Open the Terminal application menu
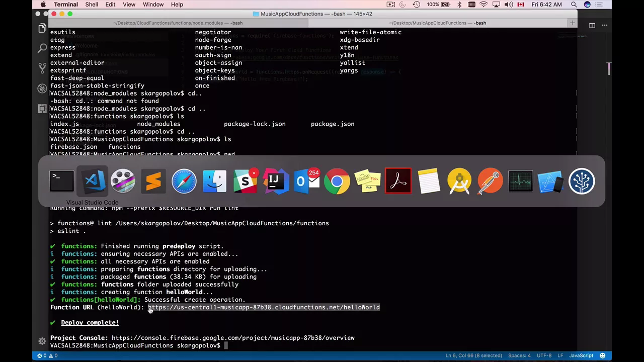Viewport: 644px width, 362px height. tap(65, 5)
